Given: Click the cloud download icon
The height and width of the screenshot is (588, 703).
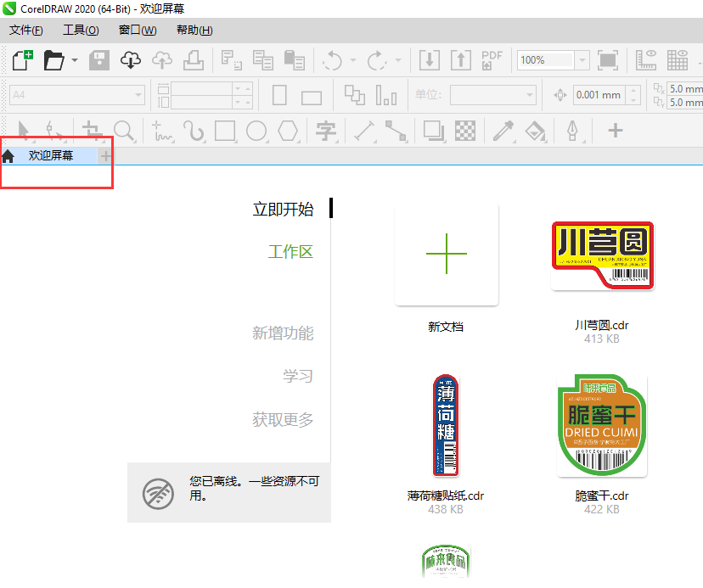Looking at the screenshot, I should [131, 60].
